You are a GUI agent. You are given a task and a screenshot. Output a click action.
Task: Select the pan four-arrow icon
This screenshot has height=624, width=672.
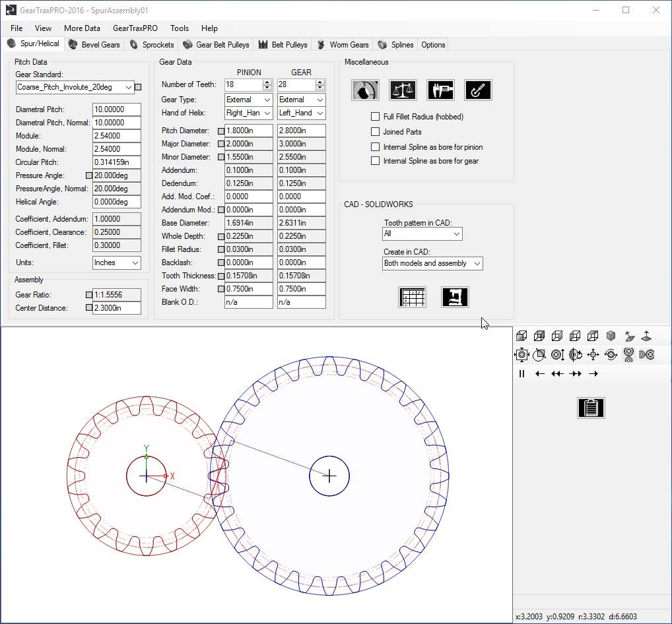[593, 355]
